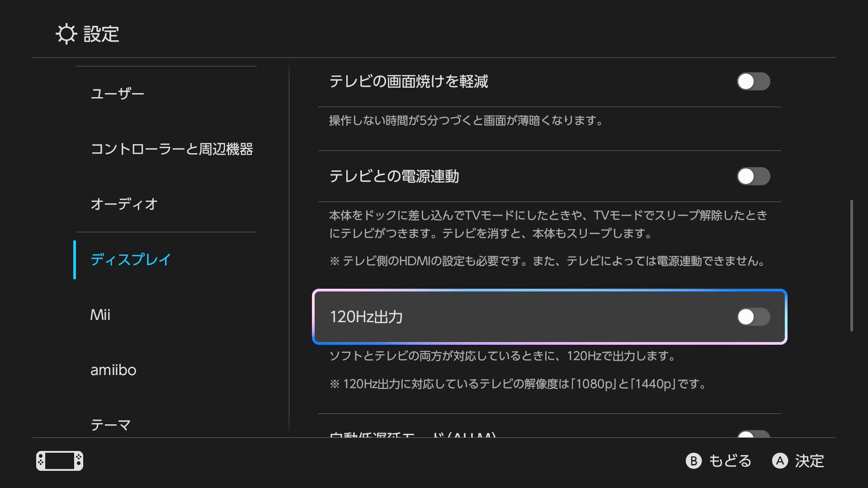The height and width of the screenshot is (488, 868).
Task: Toggle テレビとの電源連動 switch
Action: point(753,177)
